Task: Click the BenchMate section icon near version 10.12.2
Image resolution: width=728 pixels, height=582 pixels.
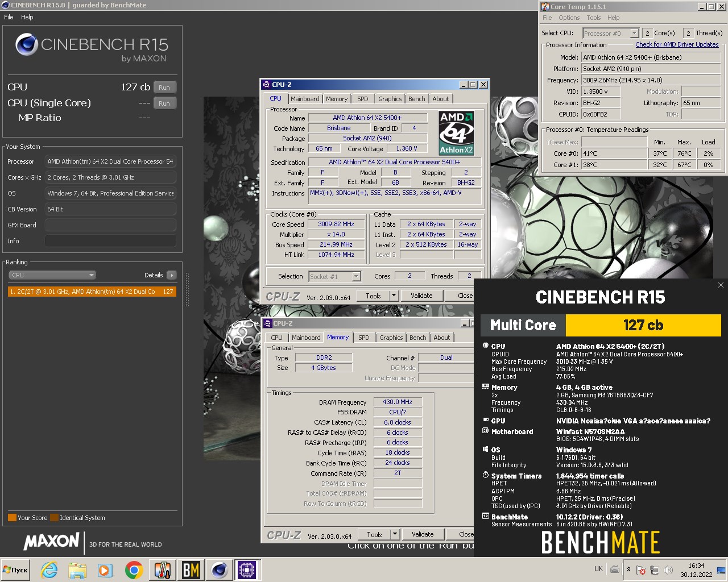Action: 485,516
